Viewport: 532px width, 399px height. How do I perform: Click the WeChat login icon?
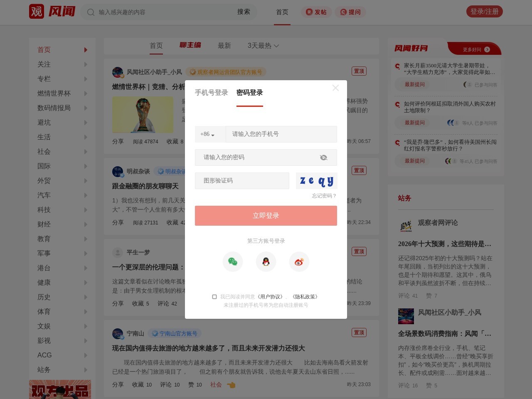tap(233, 262)
